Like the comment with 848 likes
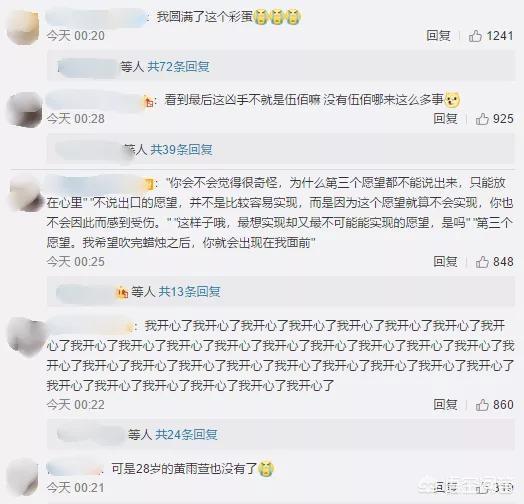 pyautogui.click(x=482, y=262)
